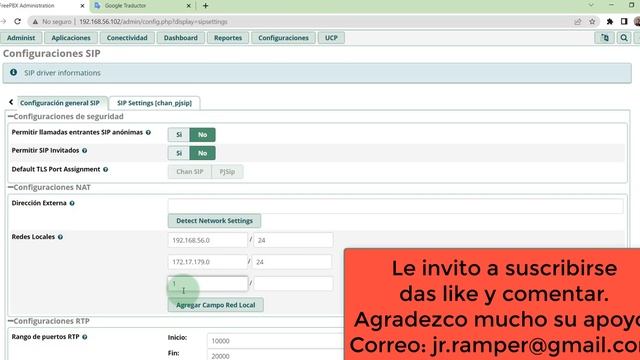Click the RTP Inicio port field 10000
Image resolution: width=640 pixels, height=360 pixels.
(x=276, y=341)
